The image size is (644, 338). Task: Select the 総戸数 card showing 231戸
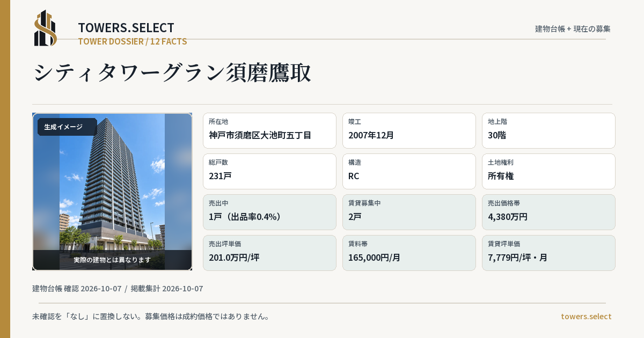coord(269,171)
